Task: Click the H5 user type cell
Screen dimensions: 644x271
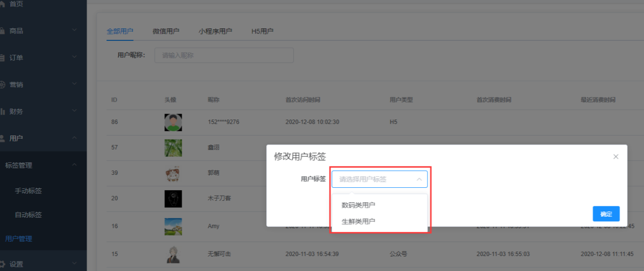Action: pos(393,122)
